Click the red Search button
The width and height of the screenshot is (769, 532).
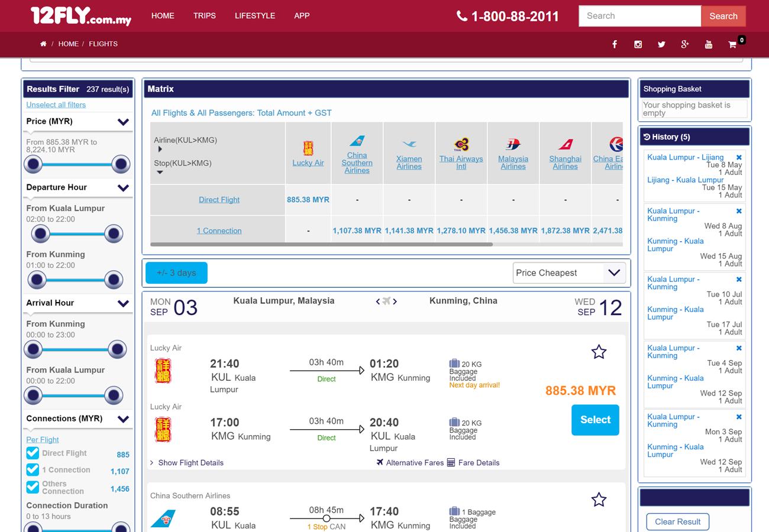click(723, 16)
